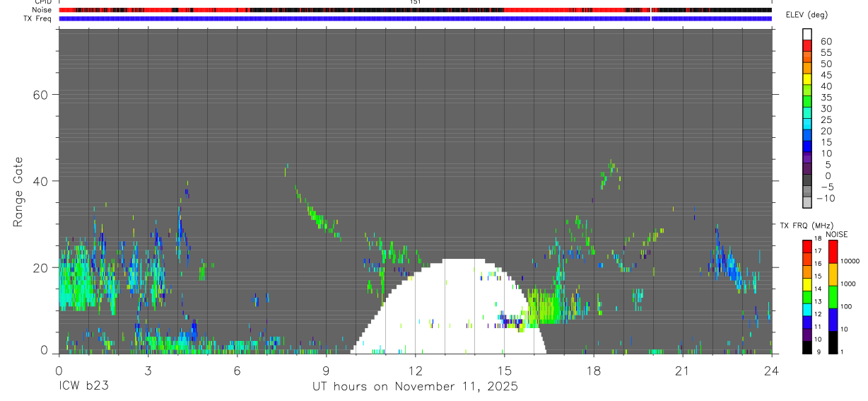Click the 'UT hours on November 11, 2025' axis title
The image size is (868, 401).
click(416, 387)
